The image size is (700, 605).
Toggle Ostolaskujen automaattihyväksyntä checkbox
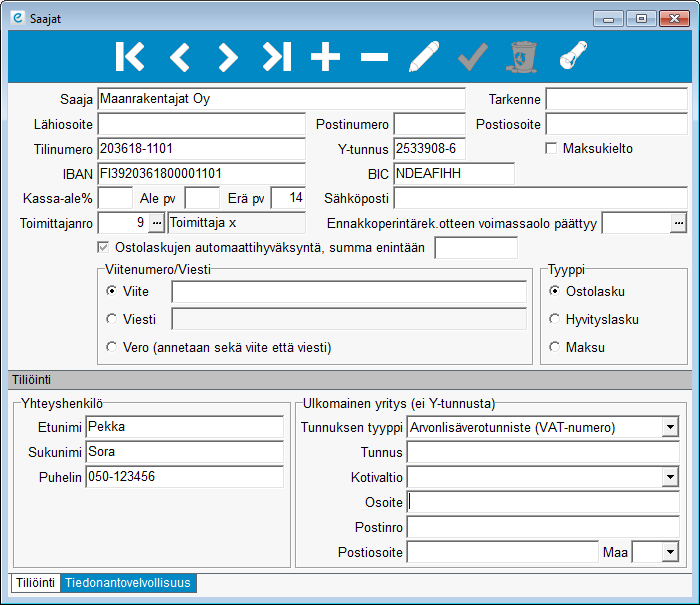click(103, 247)
